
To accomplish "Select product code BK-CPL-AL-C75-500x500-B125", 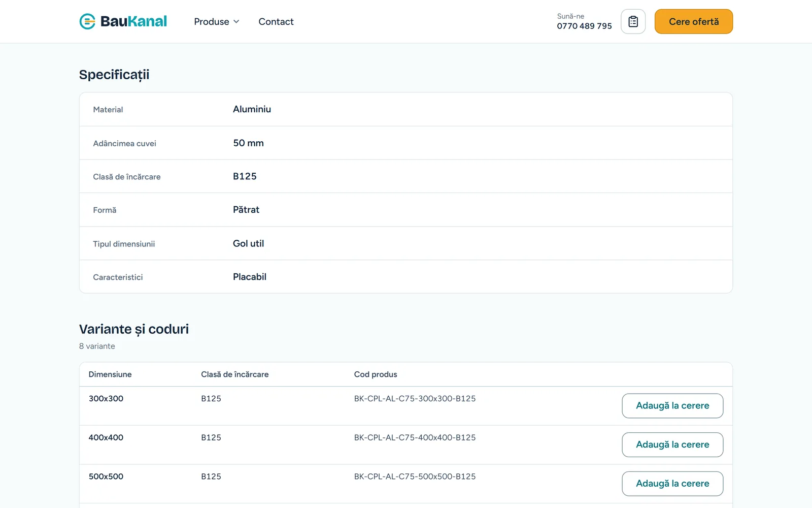I will pyautogui.click(x=415, y=477).
